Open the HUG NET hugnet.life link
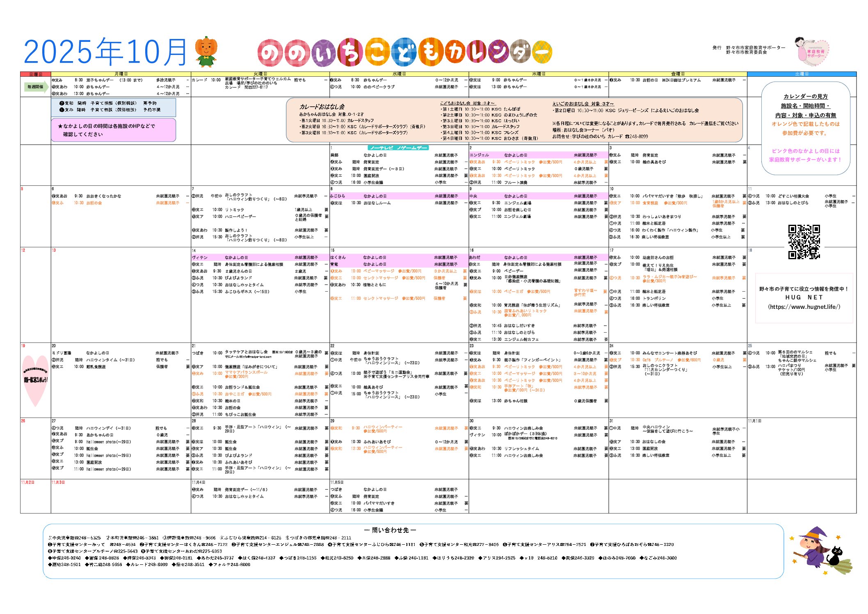 (804, 307)
